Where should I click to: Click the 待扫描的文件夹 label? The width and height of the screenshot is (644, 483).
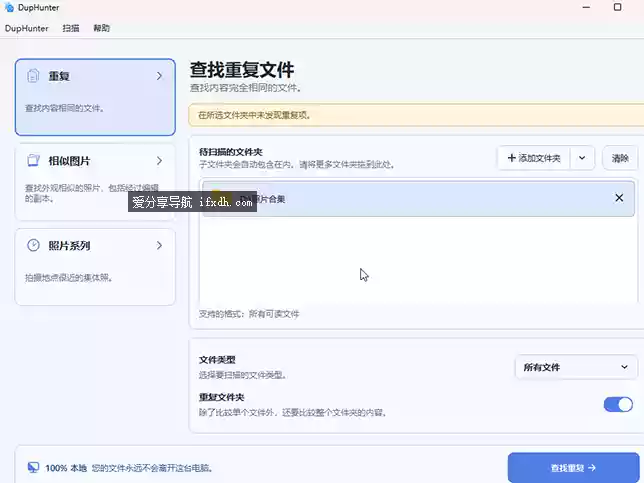point(231,152)
